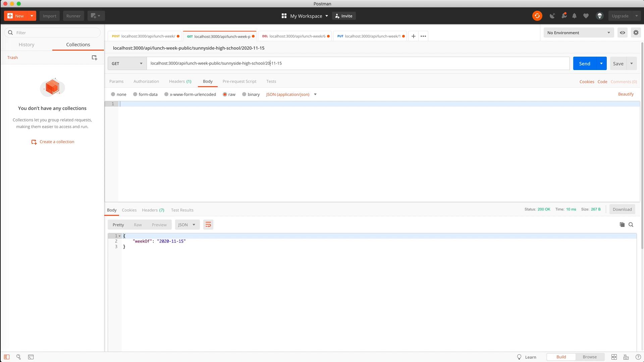Open the Postman Console from the status bar
The height and width of the screenshot is (362, 644).
click(31, 357)
